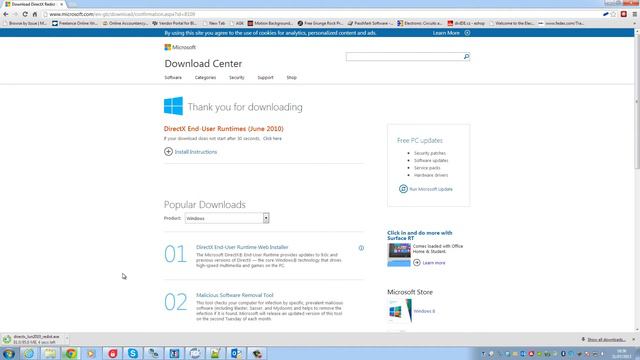
Task: Click the Windows 8 product thumbnail
Action: pos(400,311)
